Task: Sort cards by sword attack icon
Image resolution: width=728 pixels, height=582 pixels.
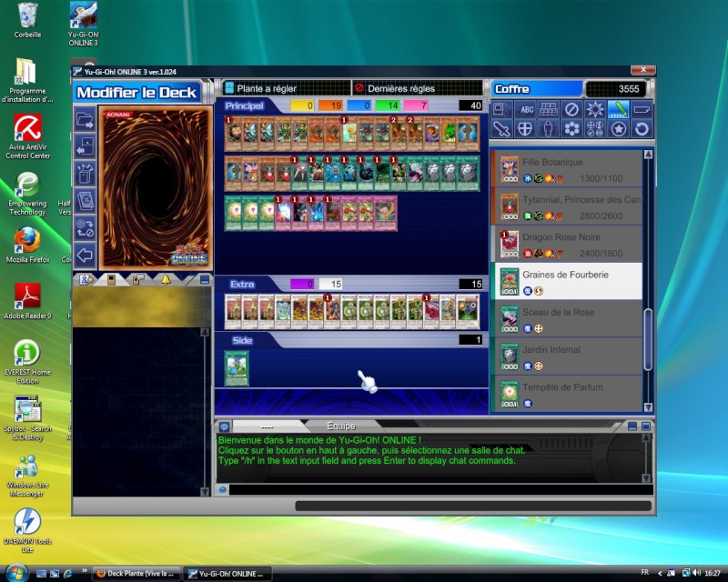Action: tap(502, 128)
